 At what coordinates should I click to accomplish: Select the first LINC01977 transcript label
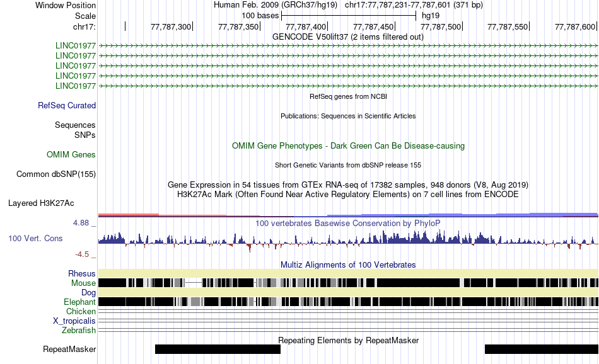[75, 46]
